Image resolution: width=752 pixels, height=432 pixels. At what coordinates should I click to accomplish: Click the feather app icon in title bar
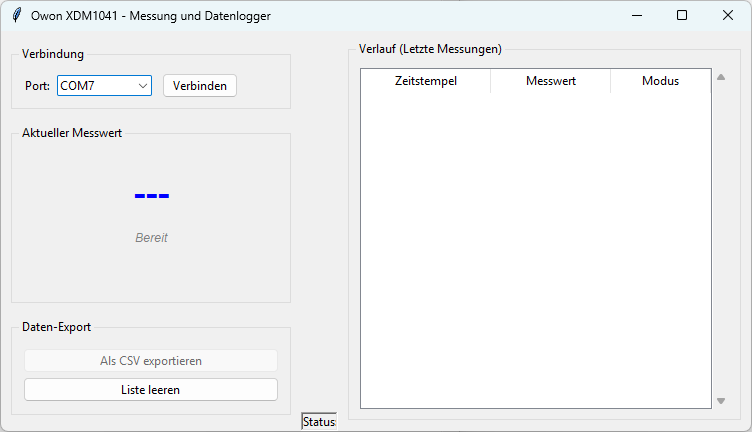tap(17, 15)
